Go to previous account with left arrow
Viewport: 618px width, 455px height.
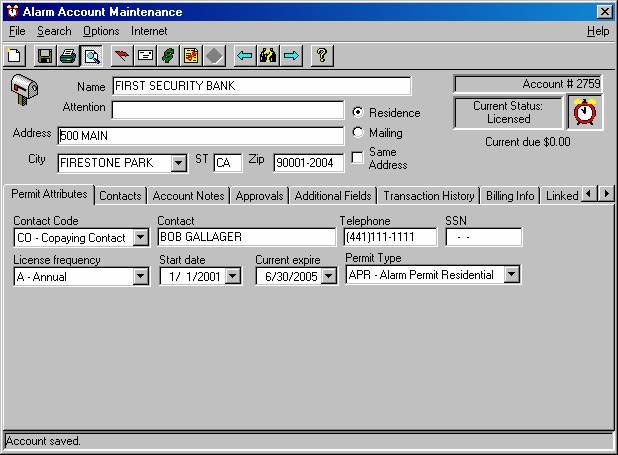point(244,56)
